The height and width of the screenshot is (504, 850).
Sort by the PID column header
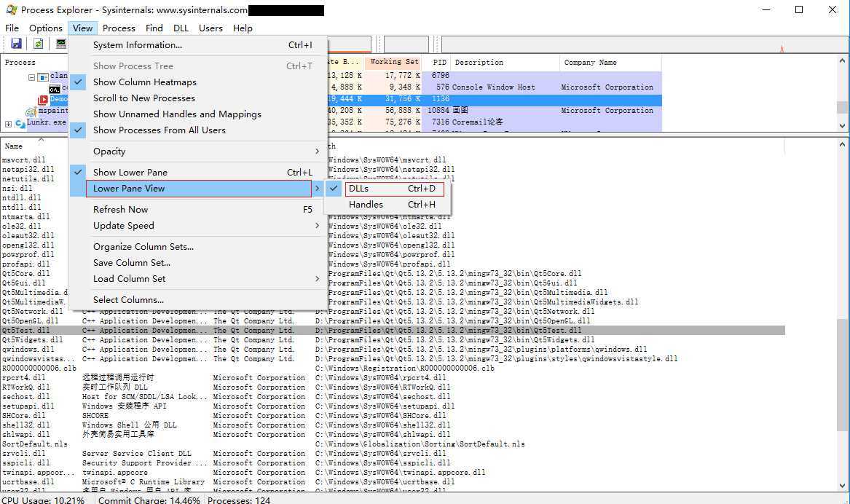439,63
